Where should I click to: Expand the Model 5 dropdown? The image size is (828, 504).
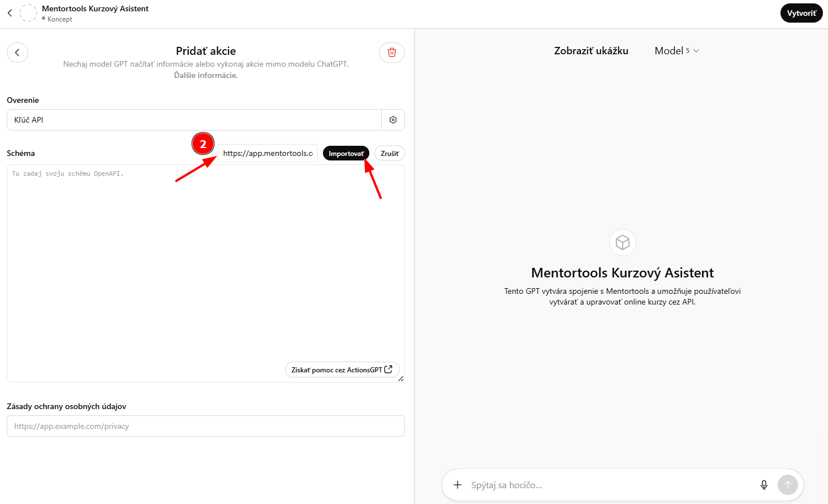[x=677, y=51]
